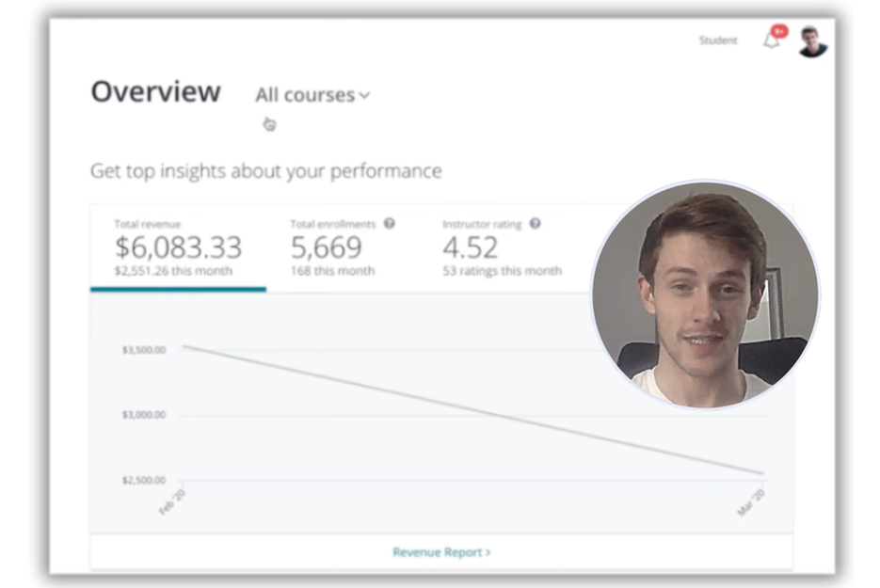This screenshot has width=880, height=588.
Task: Click the Feb '20 chart axis label
Action: (171, 501)
